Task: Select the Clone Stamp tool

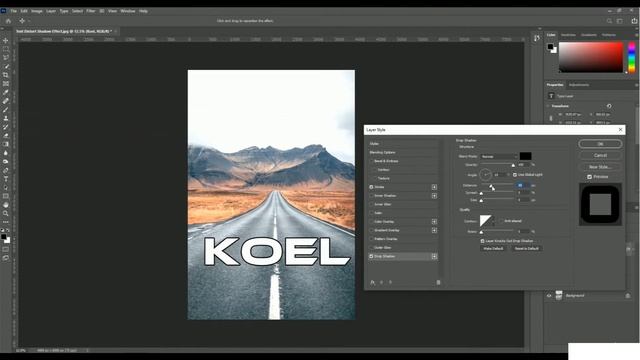Action: coord(6,118)
